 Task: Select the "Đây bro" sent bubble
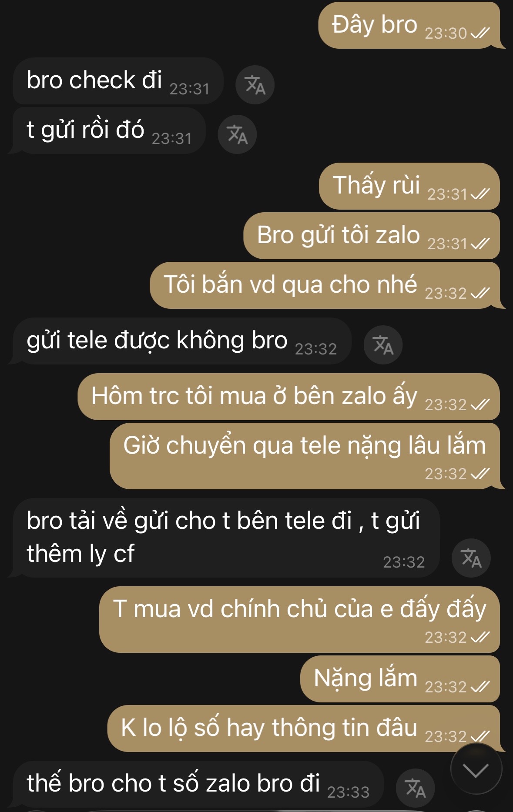click(x=409, y=25)
